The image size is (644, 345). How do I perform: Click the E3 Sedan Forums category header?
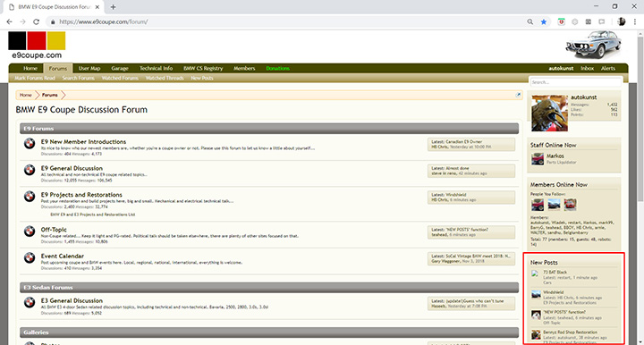(x=269, y=288)
